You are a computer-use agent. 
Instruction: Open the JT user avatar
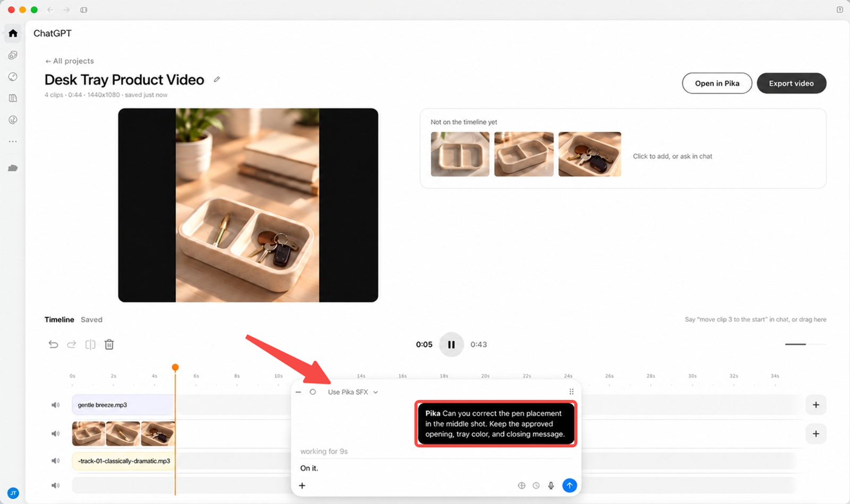[13, 493]
